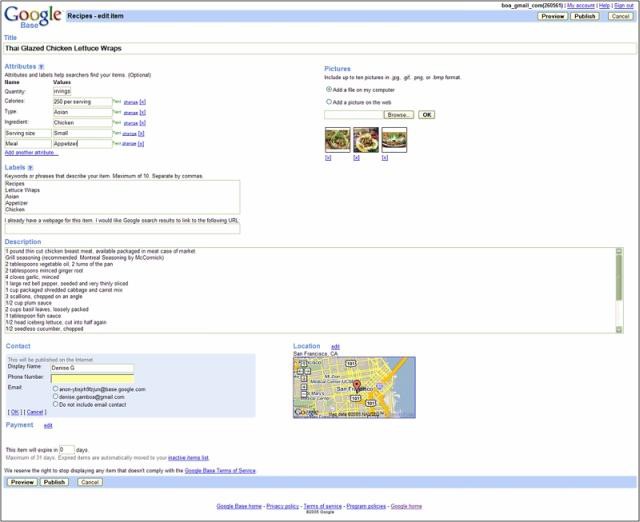640x522 pixels.
Task: Open the Attributes help icon
Action: [41, 67]
